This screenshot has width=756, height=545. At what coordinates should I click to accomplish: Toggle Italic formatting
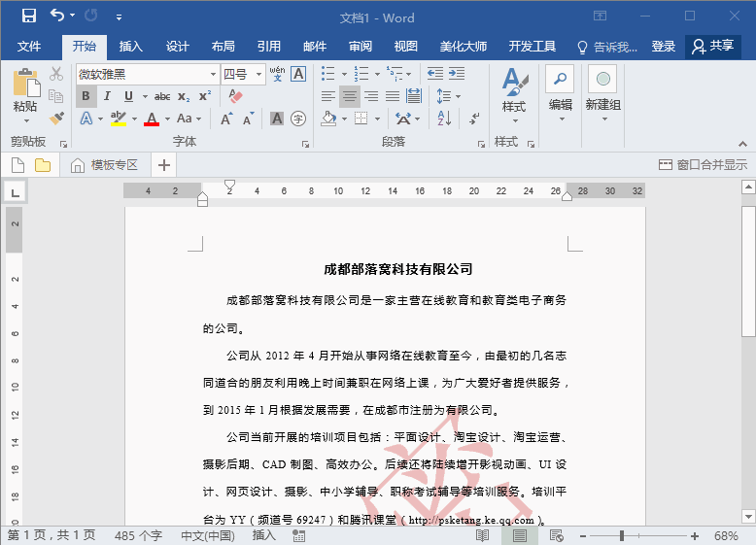[x=107, y=96]
